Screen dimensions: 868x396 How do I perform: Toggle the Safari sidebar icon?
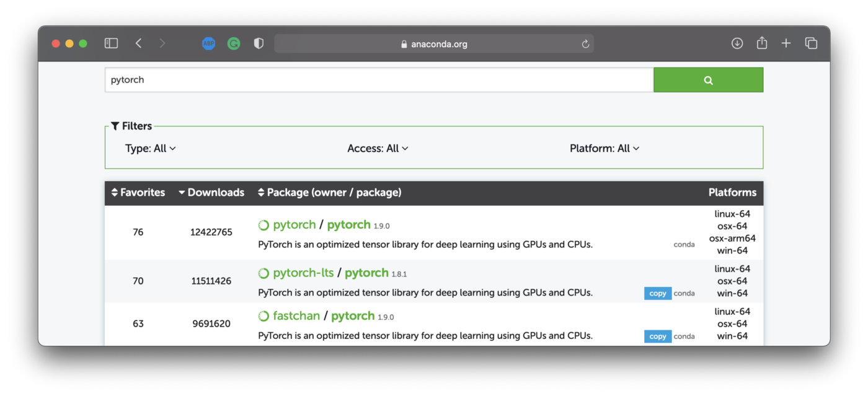[111, 43]
